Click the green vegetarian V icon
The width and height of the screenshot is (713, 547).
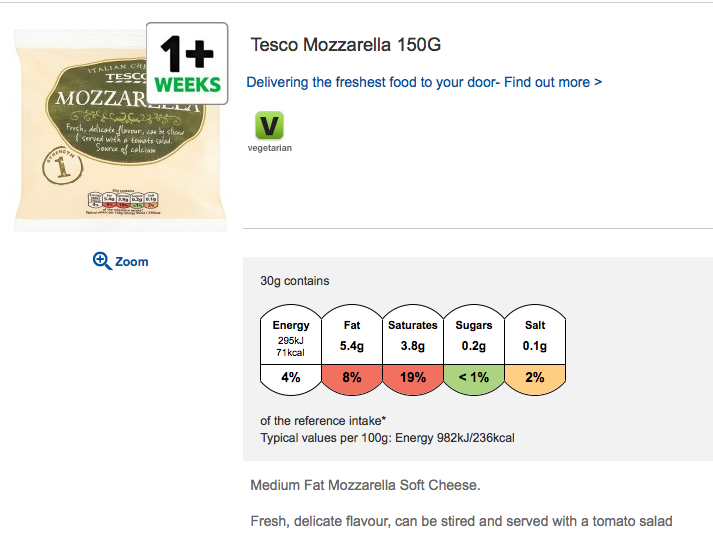[270, 126]
